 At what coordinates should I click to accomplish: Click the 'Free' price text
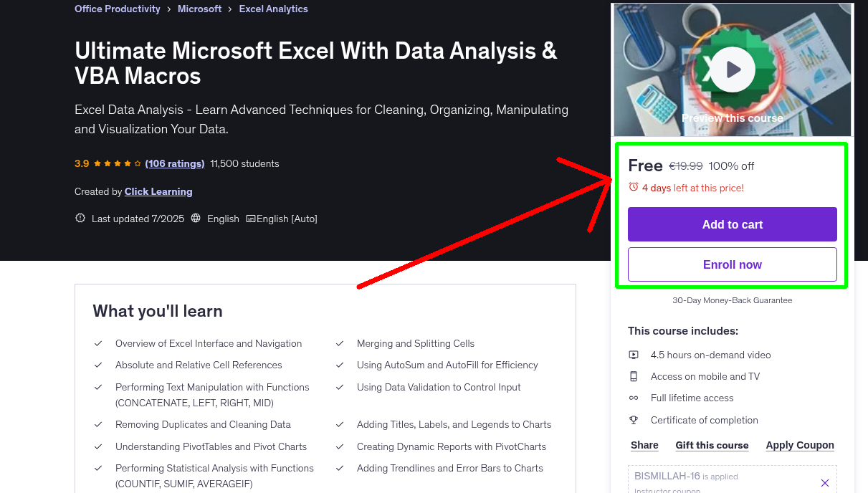(645, 166)
